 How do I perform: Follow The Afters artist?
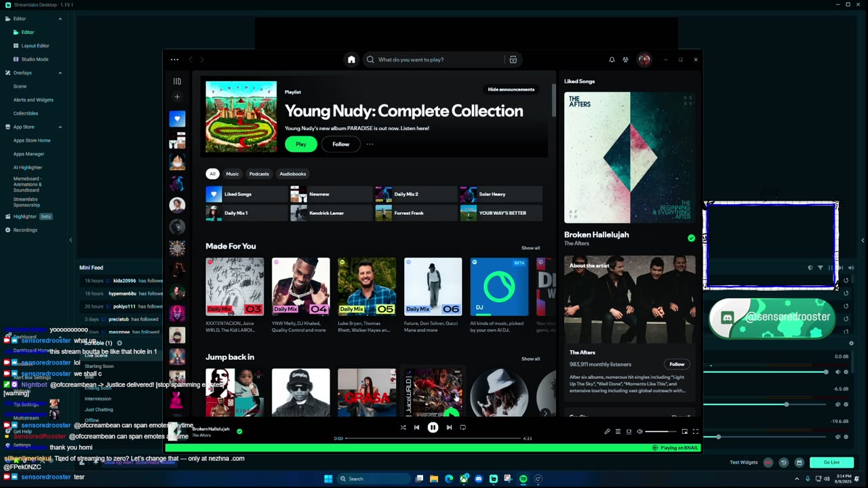pos(677,364)
